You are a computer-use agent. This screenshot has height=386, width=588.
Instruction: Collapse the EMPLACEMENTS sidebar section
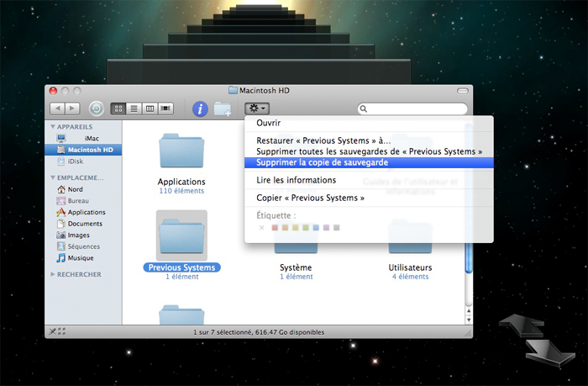(x=53, y=177)
